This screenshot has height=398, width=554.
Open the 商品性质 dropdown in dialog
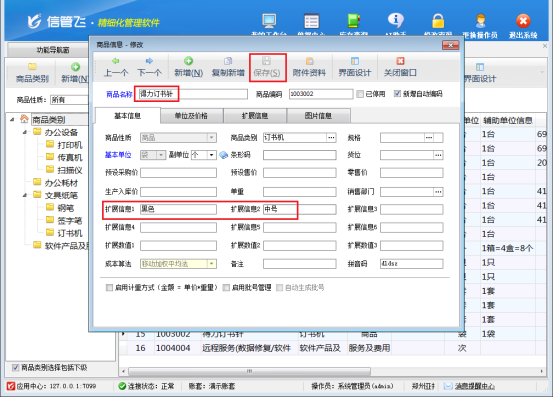[x=212, y=137]
